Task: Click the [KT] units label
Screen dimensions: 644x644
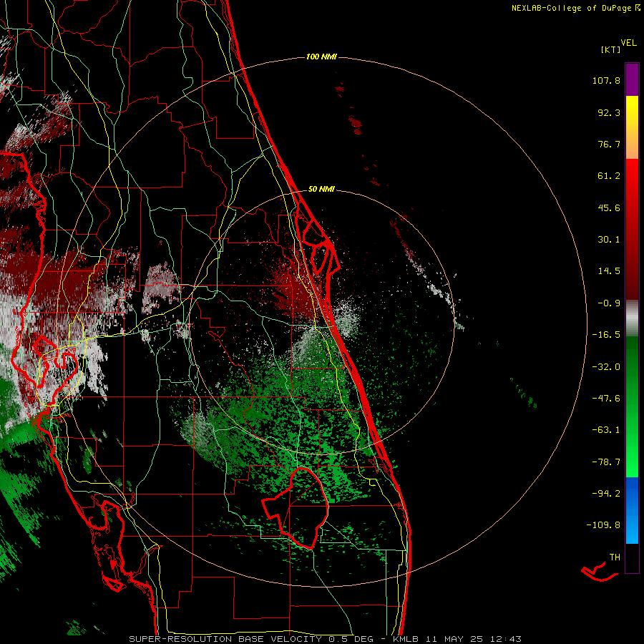Action: pyautogui.click(x=611, y=49)
